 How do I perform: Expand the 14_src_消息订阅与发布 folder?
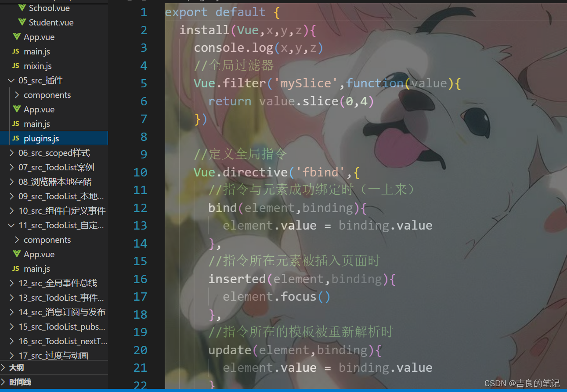click(x=11, y=312)
